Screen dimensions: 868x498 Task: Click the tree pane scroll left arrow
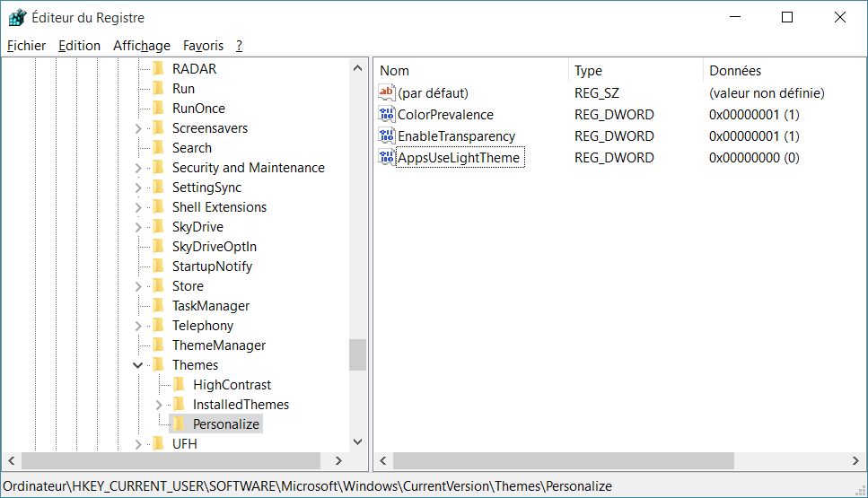coord(12,460)
